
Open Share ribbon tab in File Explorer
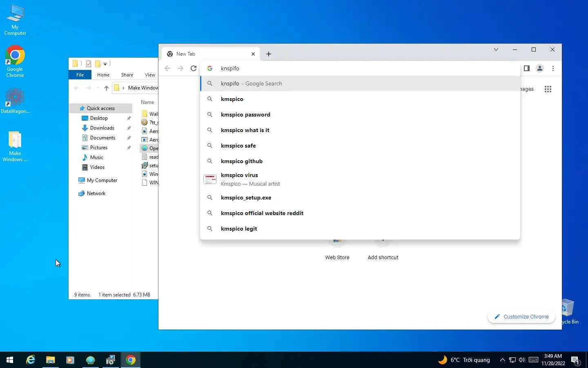(x=127, y=75)
